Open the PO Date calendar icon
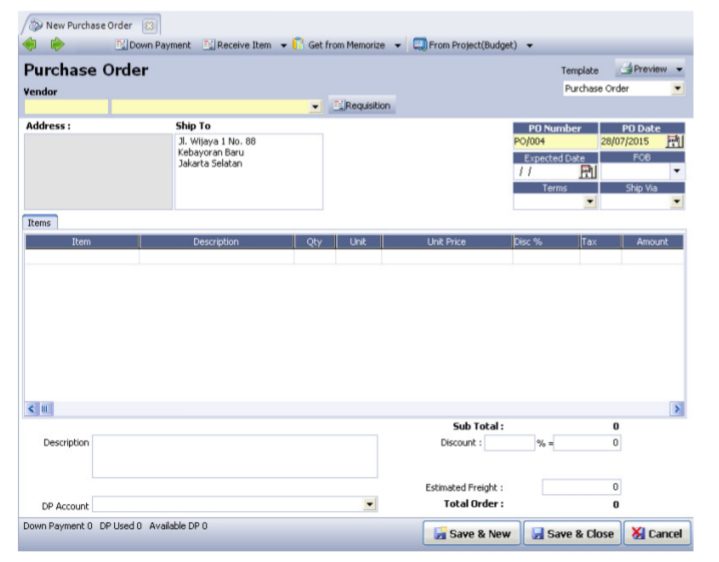Screen dimensions: 719x562 click(x=675, y=142)
